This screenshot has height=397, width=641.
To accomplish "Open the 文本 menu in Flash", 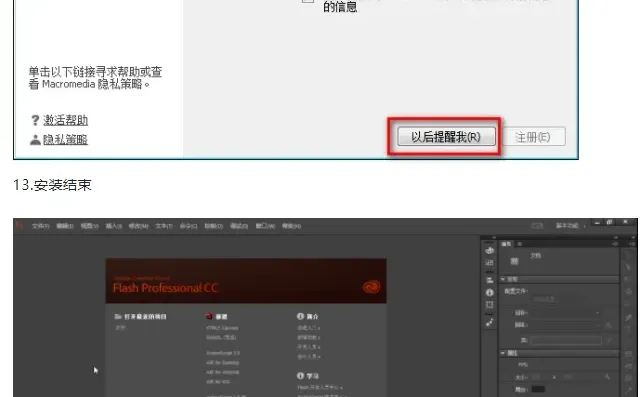I will 164,226.
